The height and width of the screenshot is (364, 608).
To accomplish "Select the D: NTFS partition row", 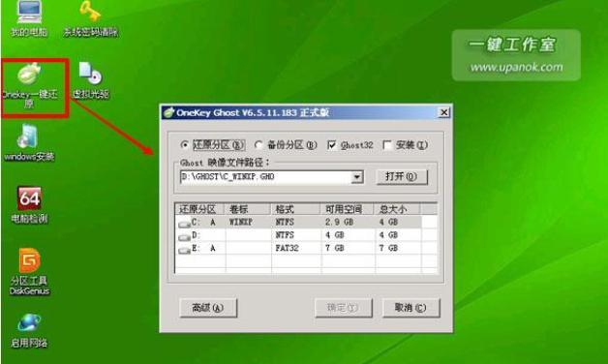I will click(299, 235).
